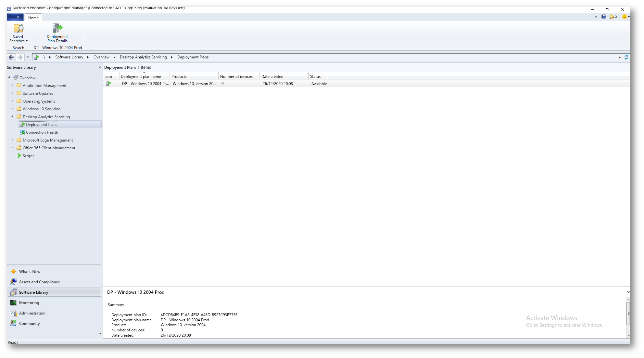Open the feedback smiley icon

[x=625, y=17]
